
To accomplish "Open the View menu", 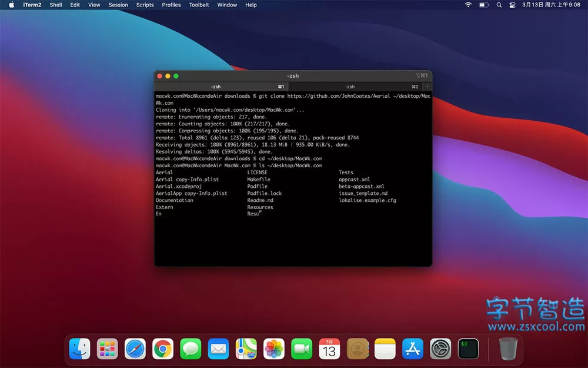I will [94, 5].
